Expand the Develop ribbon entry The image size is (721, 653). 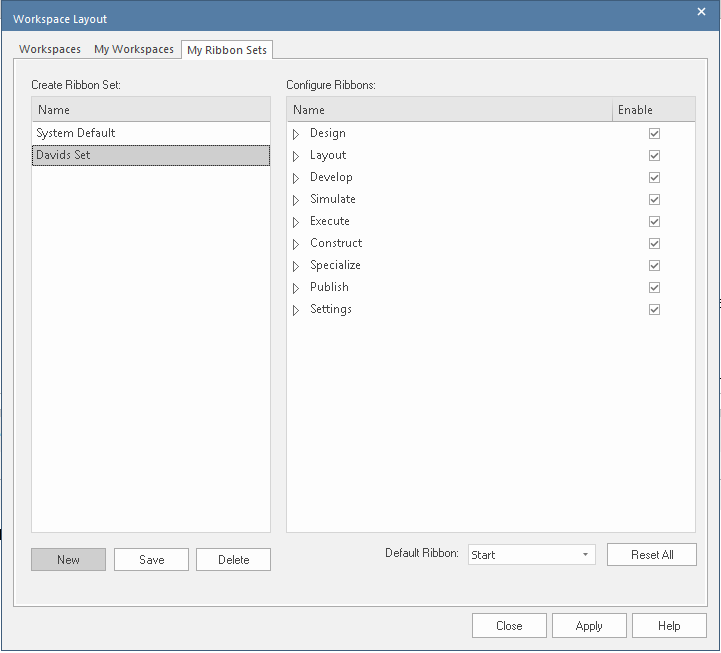296,178
